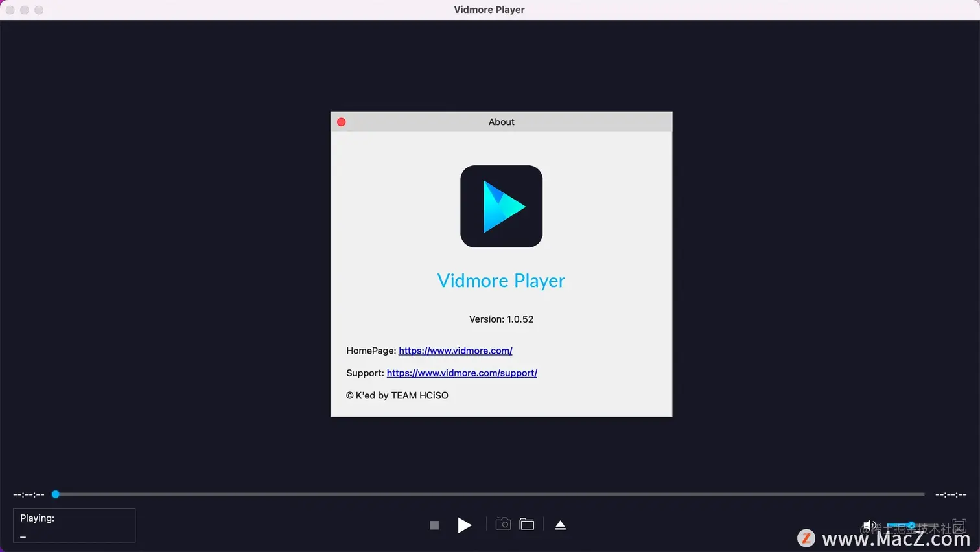
Task: Stop playback with the square stop button
Action: point(434,525)
